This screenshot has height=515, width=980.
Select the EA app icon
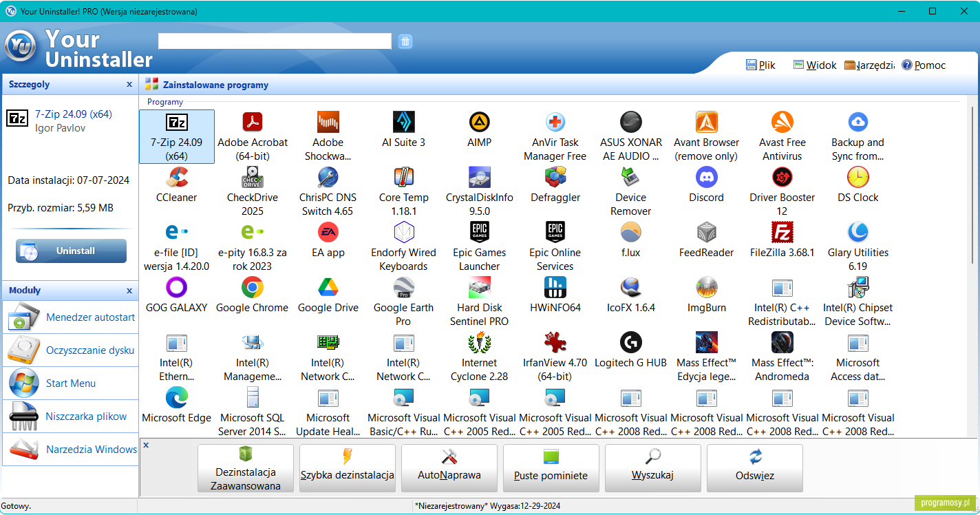328,233
